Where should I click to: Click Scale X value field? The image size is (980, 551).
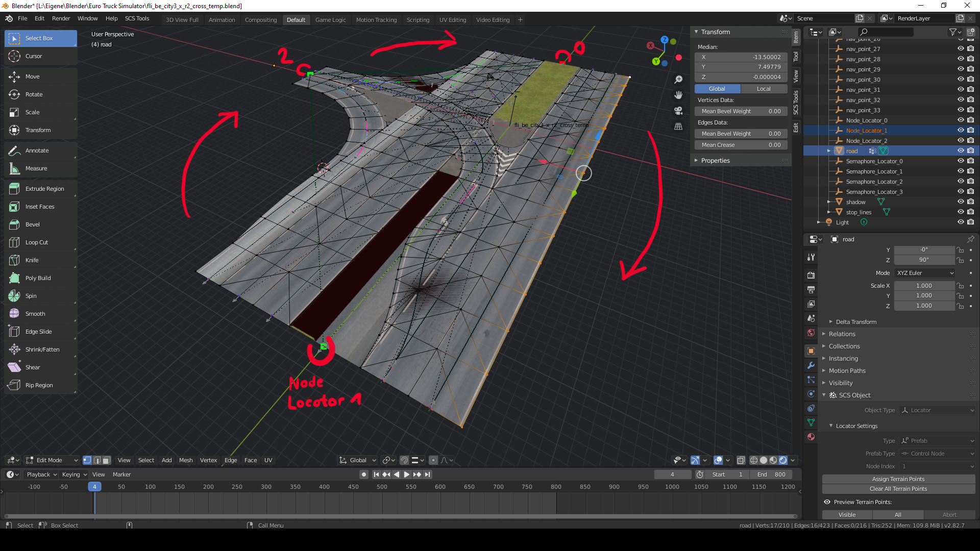pyautogui.click(x=924, y=286)
